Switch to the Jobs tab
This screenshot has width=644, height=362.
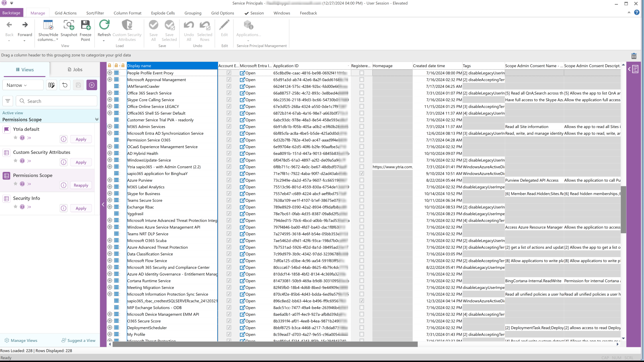coord(75,69)
